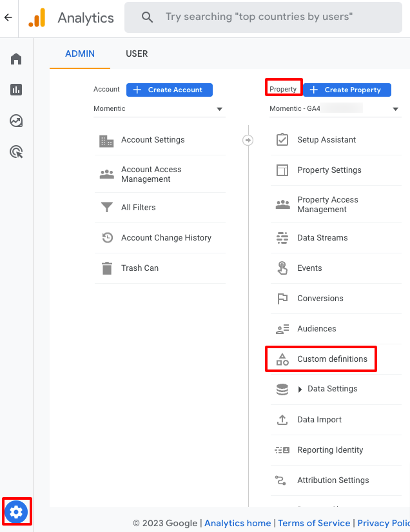Click the Data Streams icon
The image size is (410, 532).
click(x=282, y=238)
